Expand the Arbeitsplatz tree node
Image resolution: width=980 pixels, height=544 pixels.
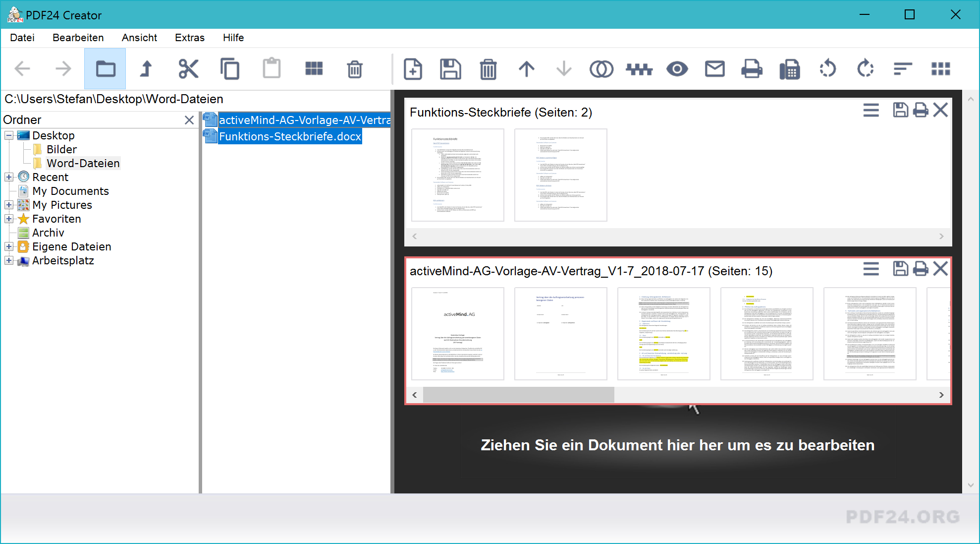point(8,260)
